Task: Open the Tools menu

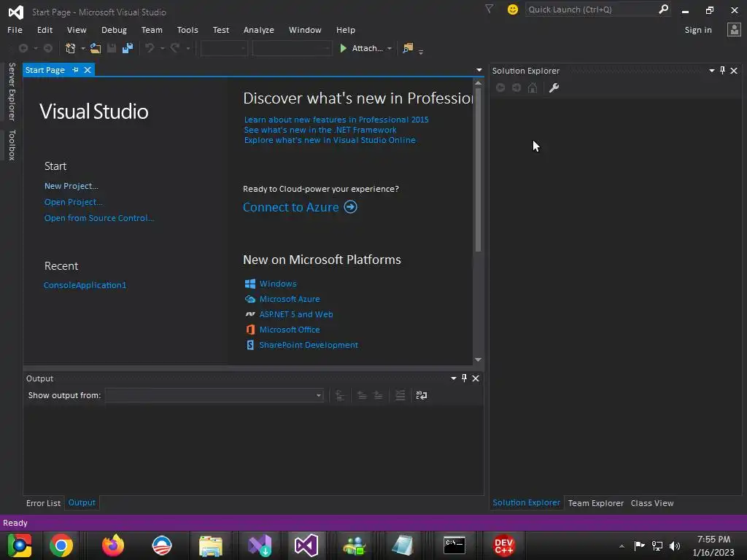Action: (187, 29)
